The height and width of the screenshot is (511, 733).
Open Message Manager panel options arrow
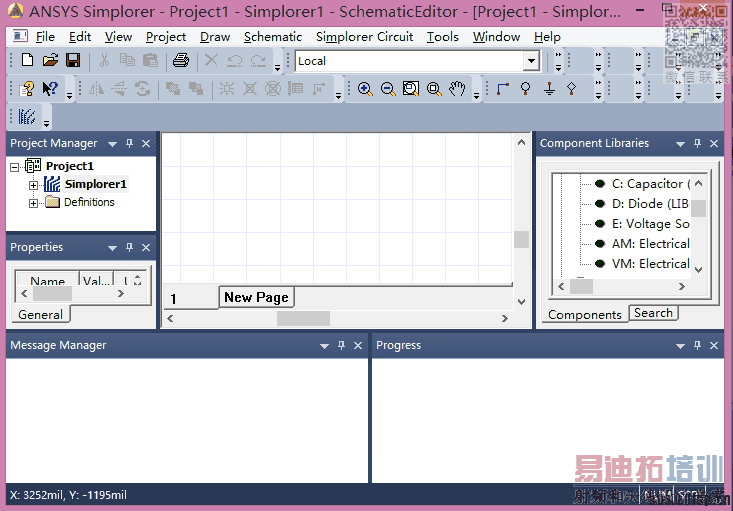[324, 346]
